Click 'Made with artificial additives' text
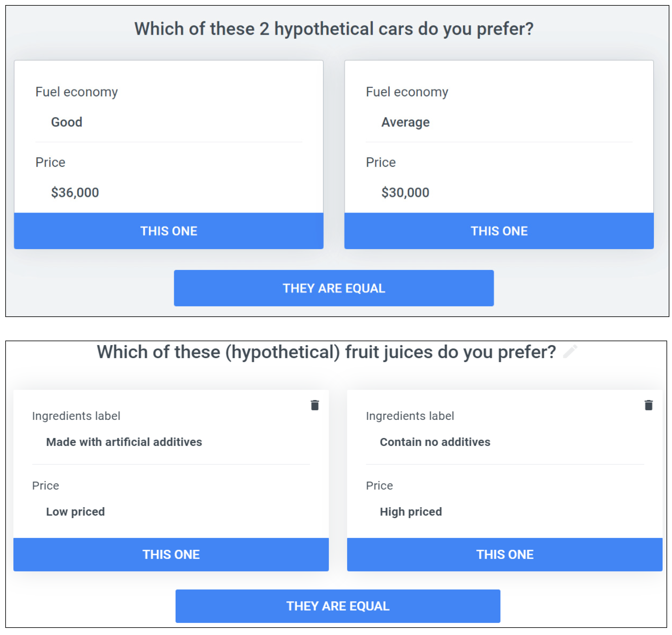The image size is (672, 635). (124, 442)
